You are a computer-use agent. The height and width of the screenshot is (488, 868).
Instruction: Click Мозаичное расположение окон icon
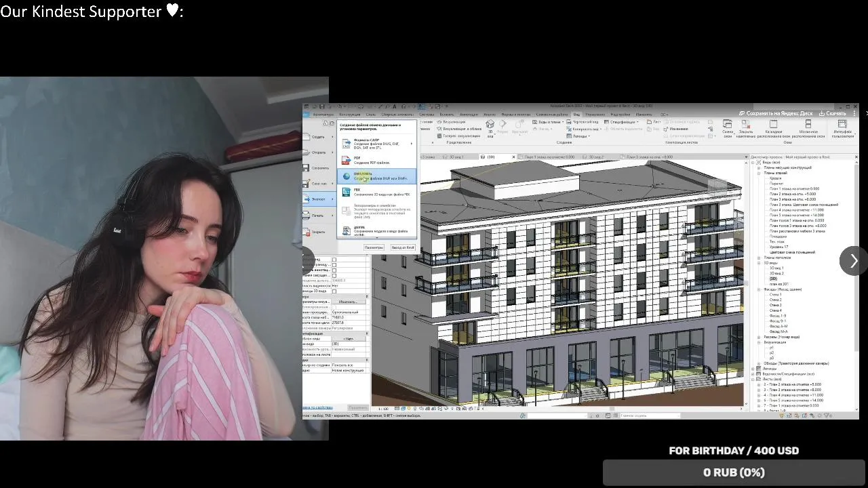tap(808, 124)
